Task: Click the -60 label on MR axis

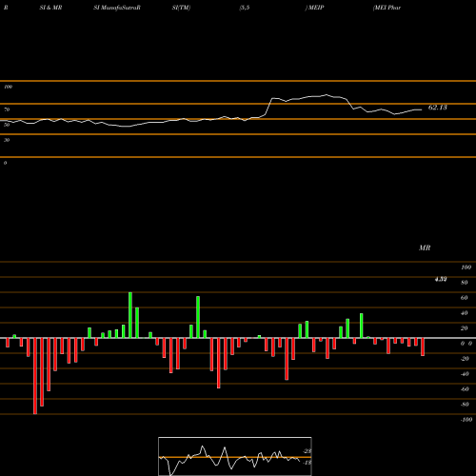Action: point(465,389)
